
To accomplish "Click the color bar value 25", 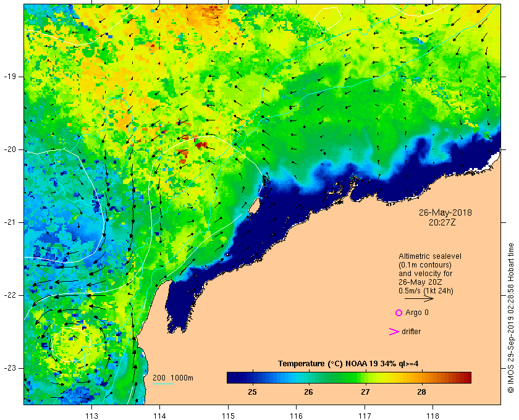I will pyautogui.click(x=252, y=392).
